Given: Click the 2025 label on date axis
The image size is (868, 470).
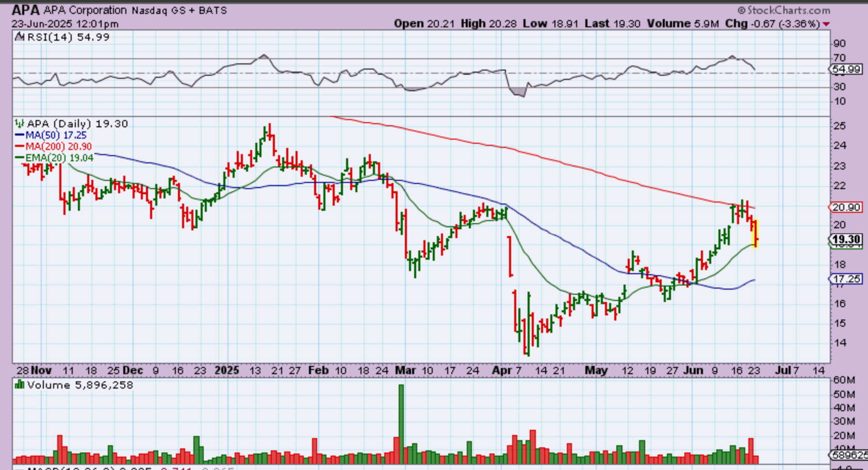Looking at the screenshot, I should [227, 371].
